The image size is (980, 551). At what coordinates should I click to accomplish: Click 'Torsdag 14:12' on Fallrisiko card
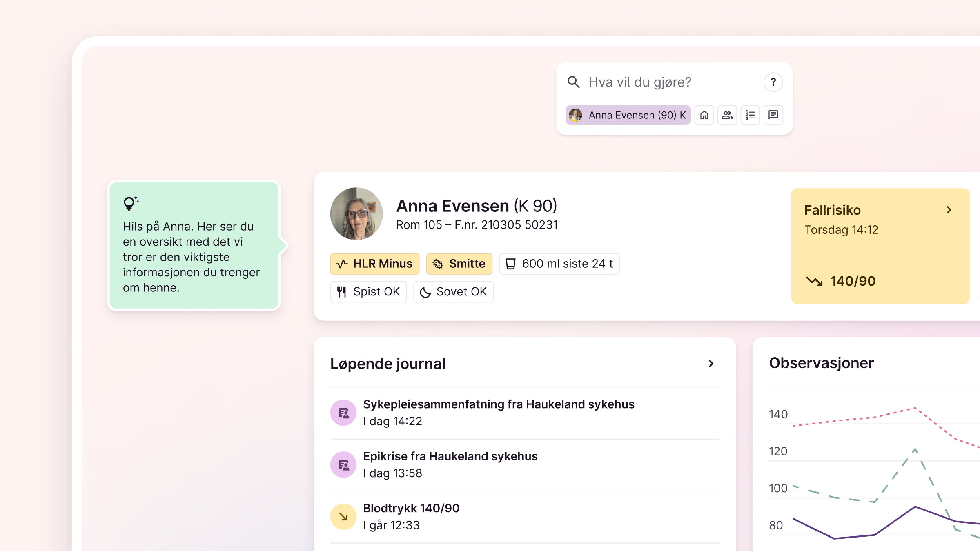pyautogui.click(x=841, y=230)
